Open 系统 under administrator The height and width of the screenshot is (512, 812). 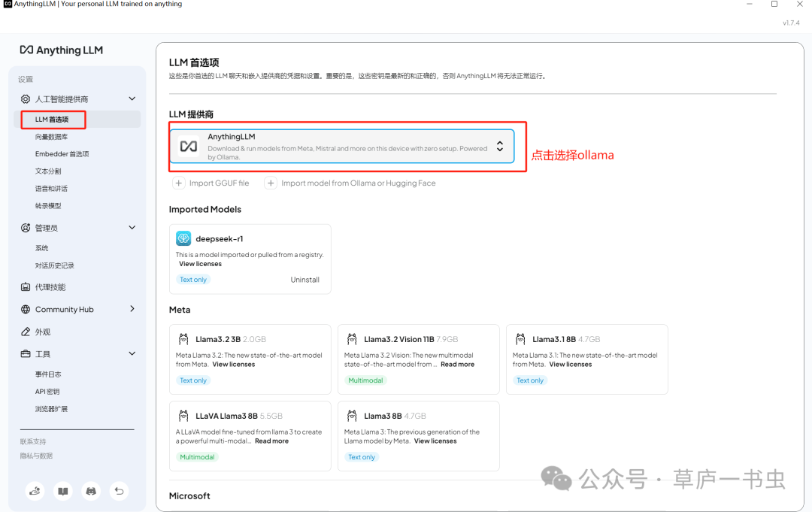[41, 248]
